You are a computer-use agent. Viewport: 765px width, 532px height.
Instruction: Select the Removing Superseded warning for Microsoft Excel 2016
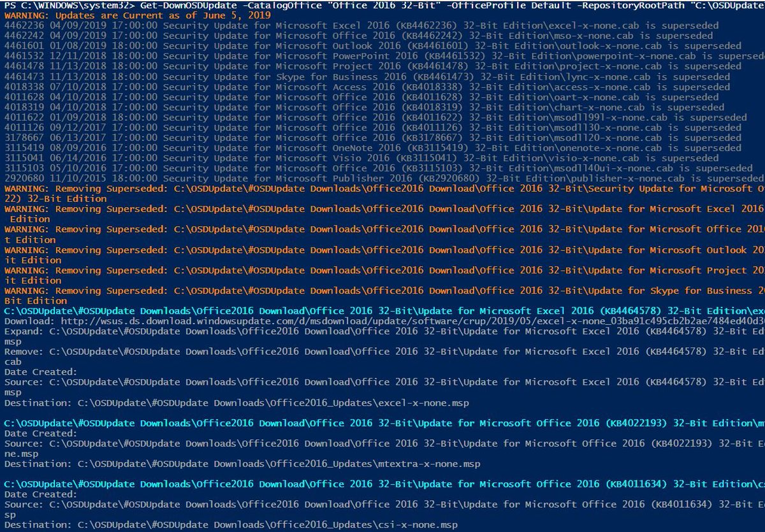384,214
